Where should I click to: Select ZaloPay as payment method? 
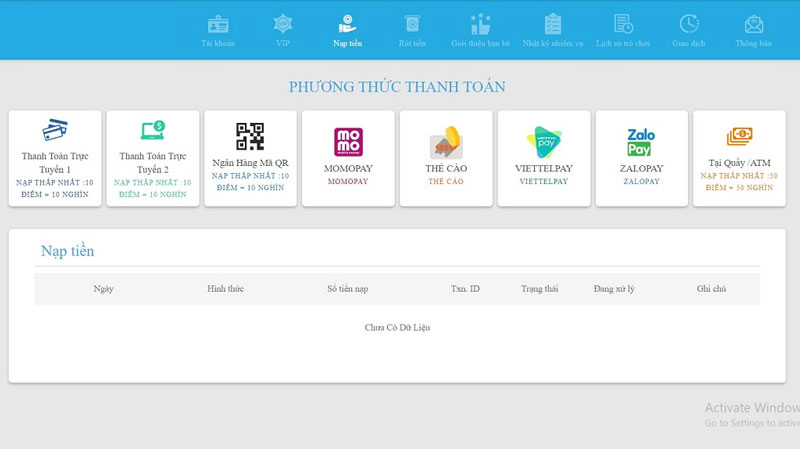[641, 158]
